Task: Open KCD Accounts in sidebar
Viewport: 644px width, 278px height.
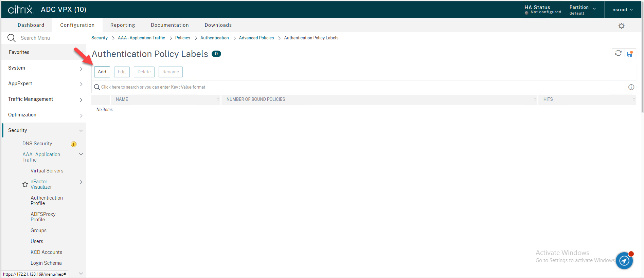Action: coord(46,252)
